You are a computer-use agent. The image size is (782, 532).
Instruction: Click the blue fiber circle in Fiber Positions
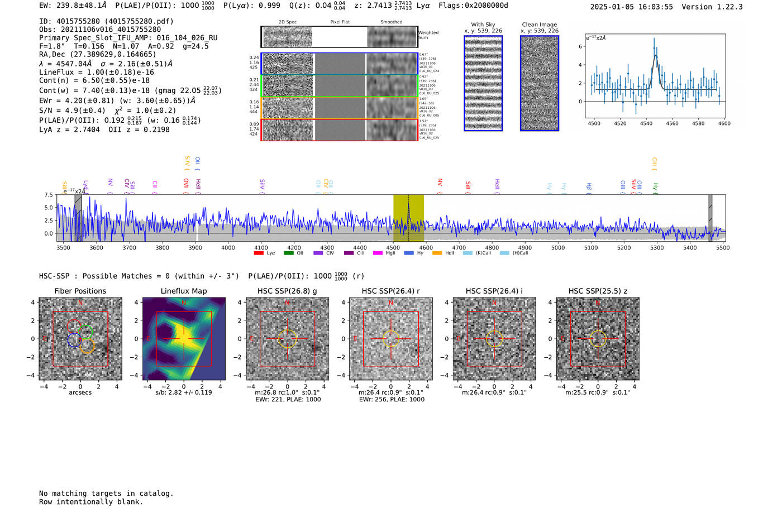(x=74, y=339)
